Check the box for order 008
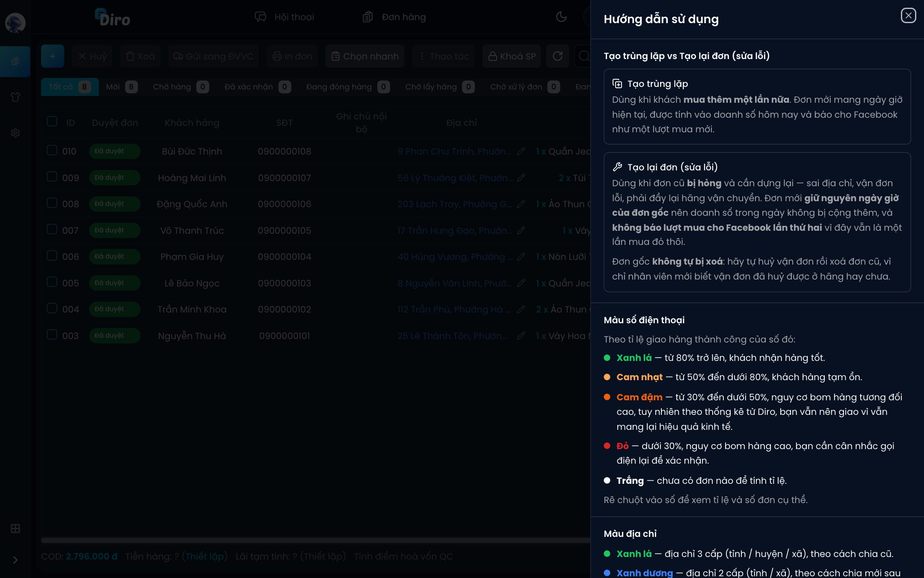 coord(52,203)
